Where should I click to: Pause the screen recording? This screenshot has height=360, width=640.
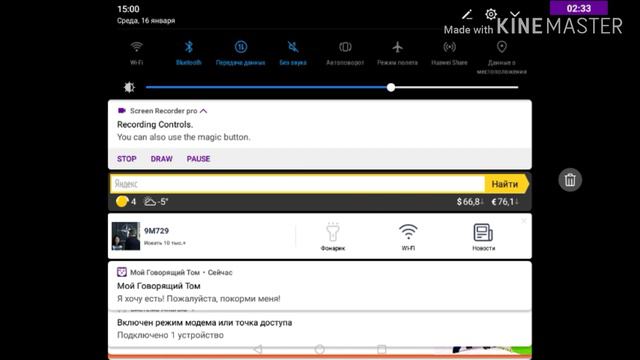pyautogui.click(x=198, y=159)
